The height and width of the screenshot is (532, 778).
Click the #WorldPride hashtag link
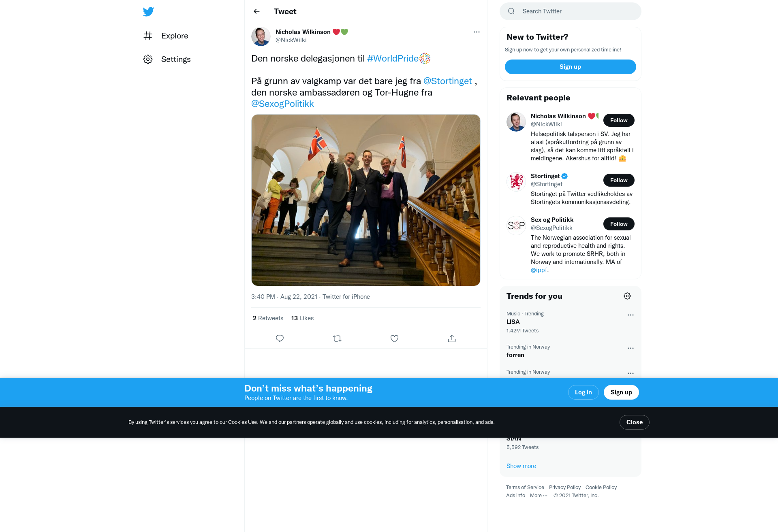point(393,58)
